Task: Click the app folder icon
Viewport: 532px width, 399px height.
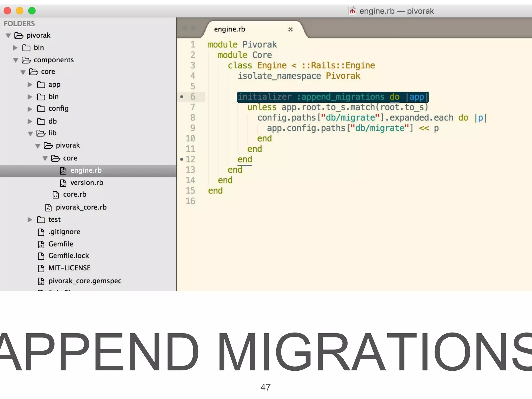Action: click(41, 85)
